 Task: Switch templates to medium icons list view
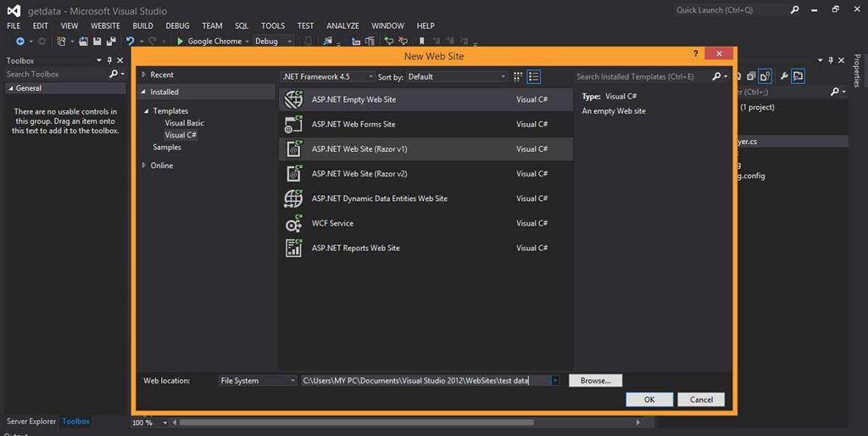tap(534, 77)
